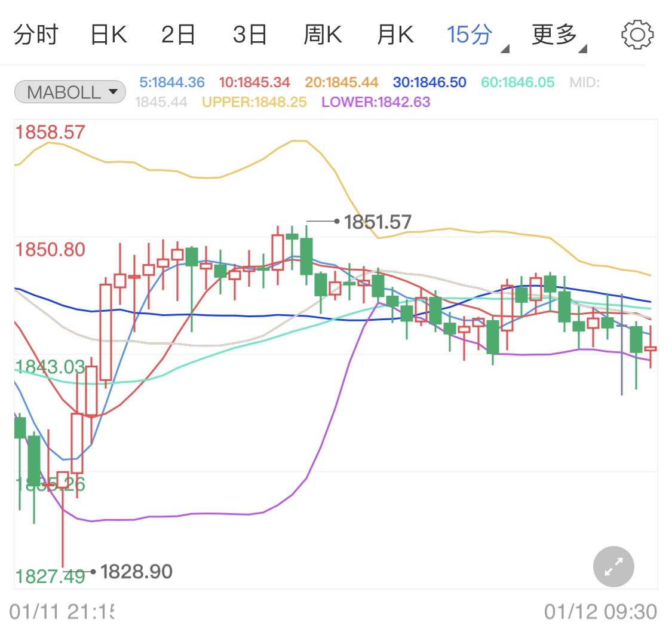Click the fullscreen expand icon
The image size is (672, 641).
click(613, 566)
